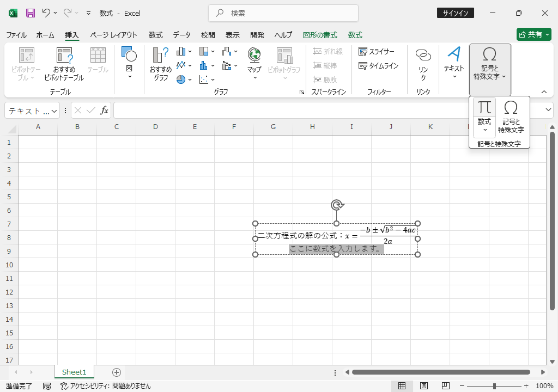Add a new sheet with plus icon
This screenshot has height=392, width=558.
tap(117, 372)
